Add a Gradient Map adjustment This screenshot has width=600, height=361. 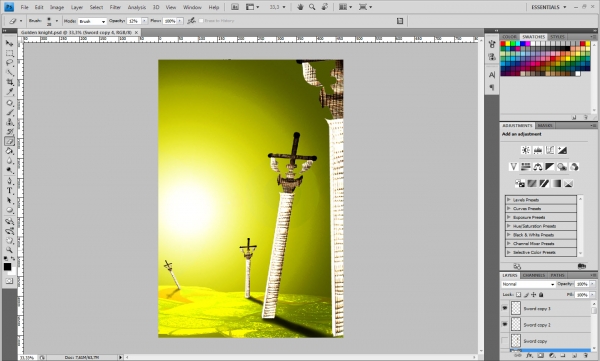pyautogui.click(x=556, y=183)
